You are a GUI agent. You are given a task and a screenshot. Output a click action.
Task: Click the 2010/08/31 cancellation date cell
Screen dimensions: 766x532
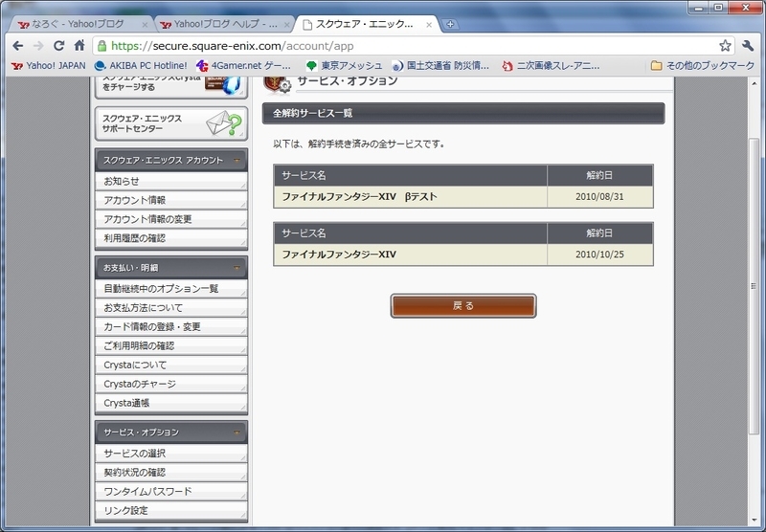point(600,197)
